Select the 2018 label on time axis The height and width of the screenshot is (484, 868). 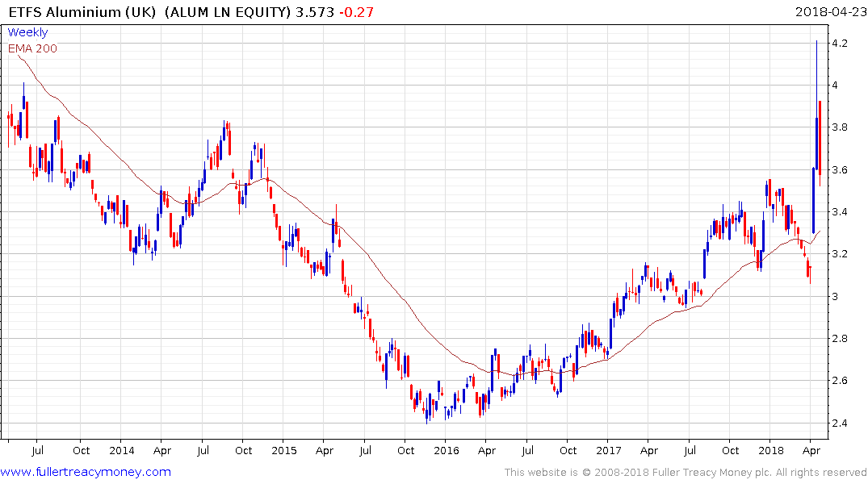(x=771, y=450)
